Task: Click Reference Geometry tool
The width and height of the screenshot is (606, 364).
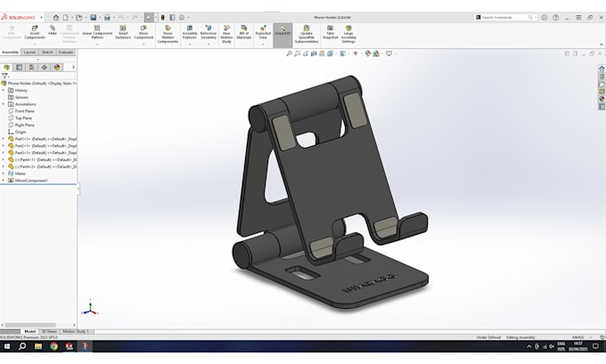Action: pyautogui.click(x=209, y=32)
